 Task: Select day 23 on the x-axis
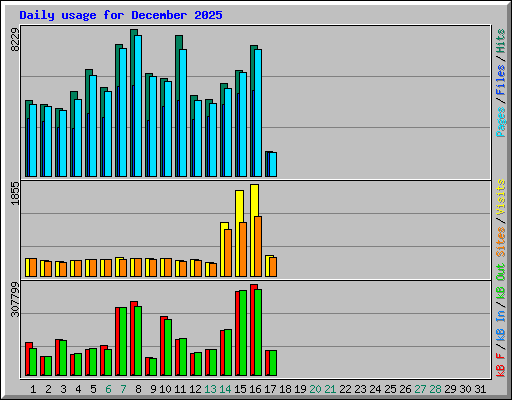pyautogui.click(x=360, y=389)
